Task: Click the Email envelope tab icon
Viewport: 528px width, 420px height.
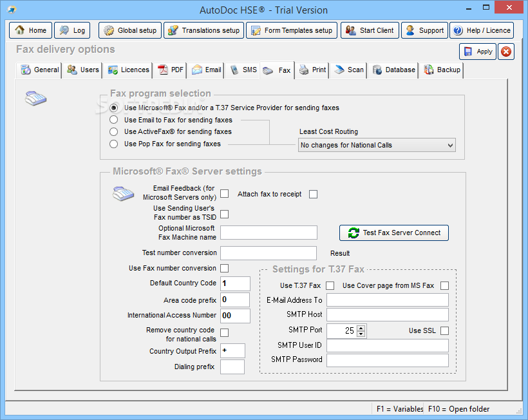Action: coord(196,70)
